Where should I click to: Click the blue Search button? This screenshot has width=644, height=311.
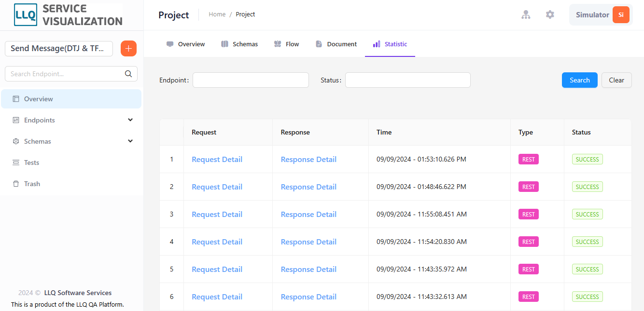580,80
